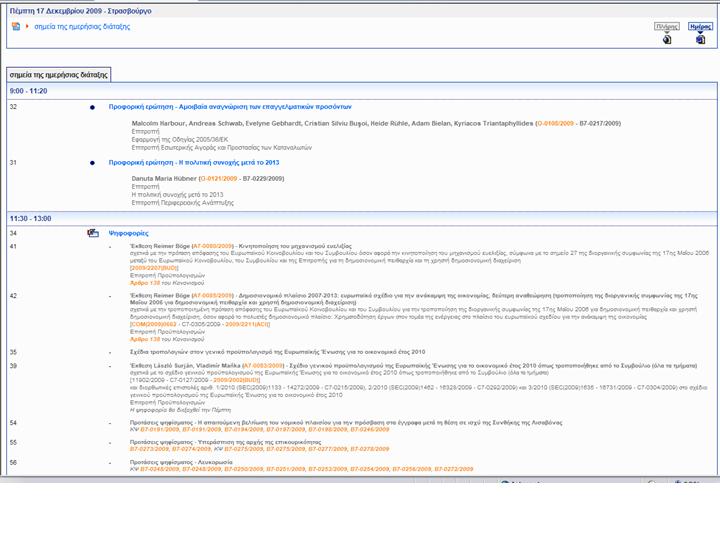Click the blue bullet for item 31
The image size is (720, 540).
92,162
